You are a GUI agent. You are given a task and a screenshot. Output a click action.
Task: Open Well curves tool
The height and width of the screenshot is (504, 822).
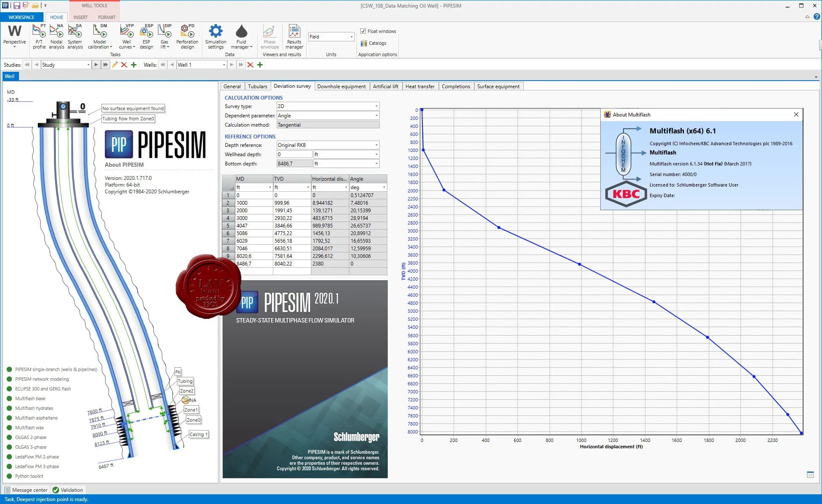pyautogui.click(x=127, y=37)
